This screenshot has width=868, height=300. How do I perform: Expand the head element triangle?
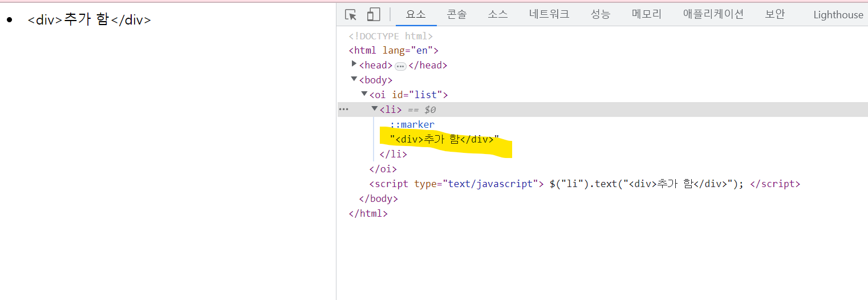pyautogui.click(x=354, y=64)
